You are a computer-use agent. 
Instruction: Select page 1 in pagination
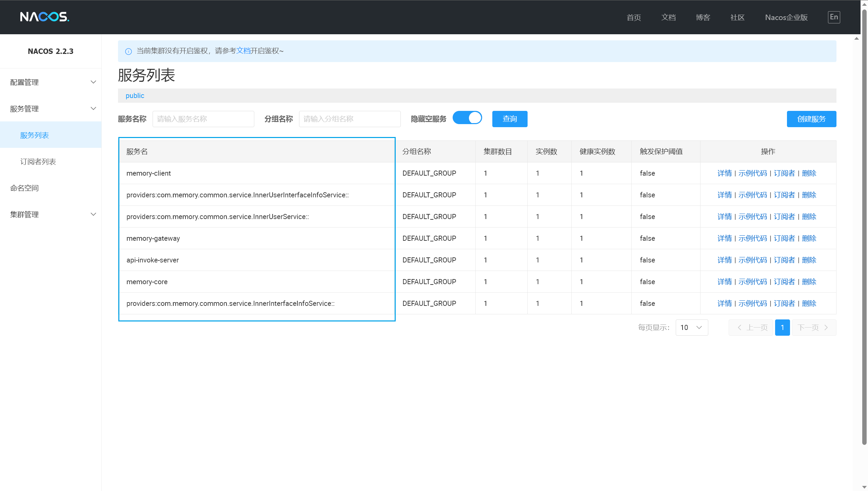tap(782, 328)
